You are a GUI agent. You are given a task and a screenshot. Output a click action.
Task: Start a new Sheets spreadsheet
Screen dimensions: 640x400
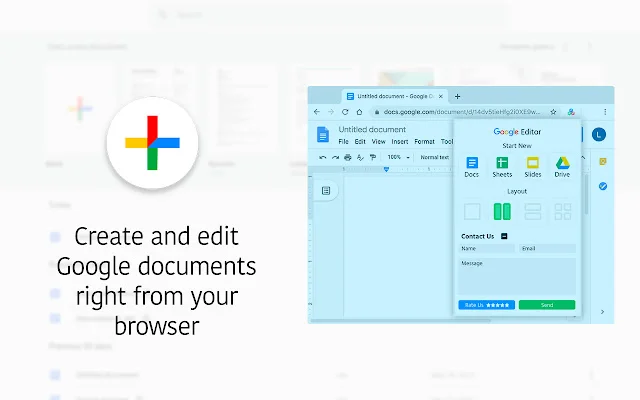coord(502,167)
